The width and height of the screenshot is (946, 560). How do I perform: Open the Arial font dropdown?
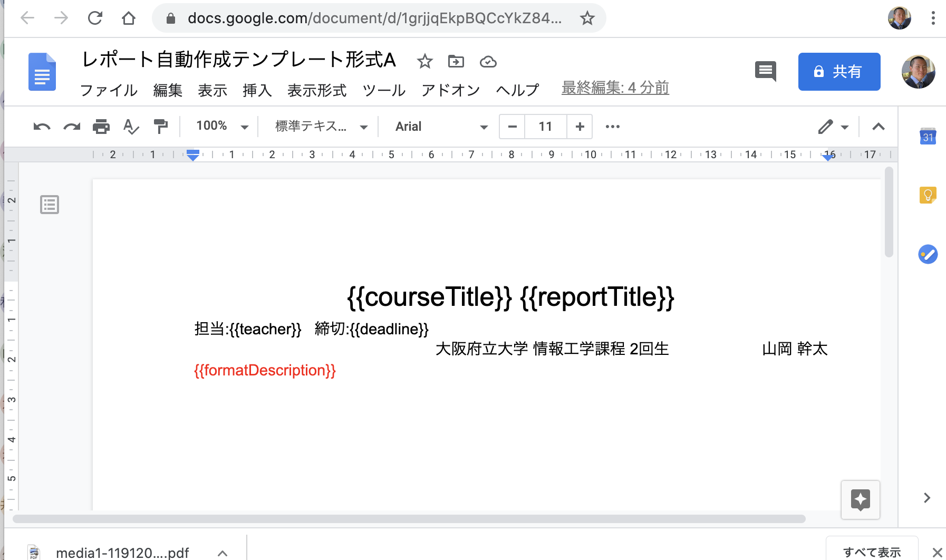pyautogui.click(x=439, y=127)
